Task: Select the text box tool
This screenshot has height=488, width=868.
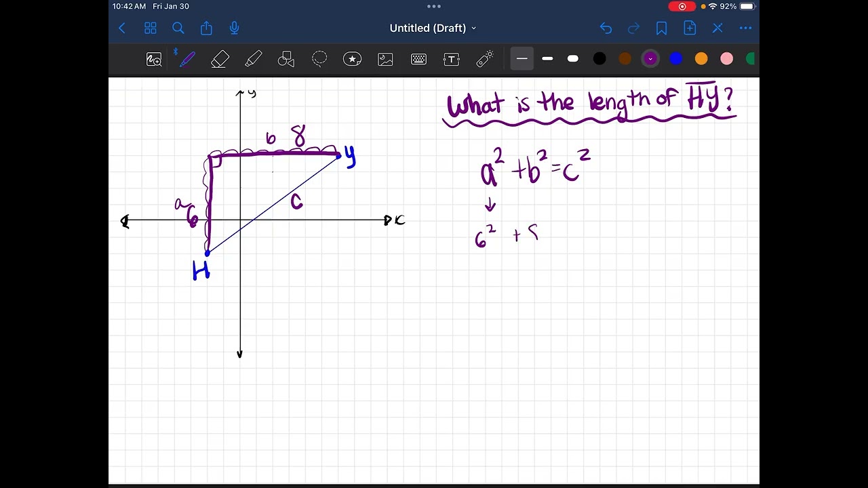Action: pos(452,60)
